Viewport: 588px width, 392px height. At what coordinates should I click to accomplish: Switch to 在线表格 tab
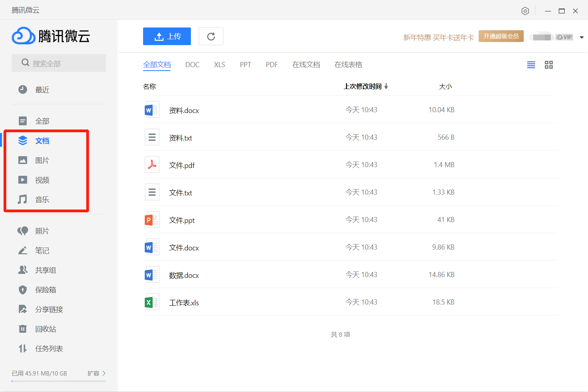[x=348, y=65]
